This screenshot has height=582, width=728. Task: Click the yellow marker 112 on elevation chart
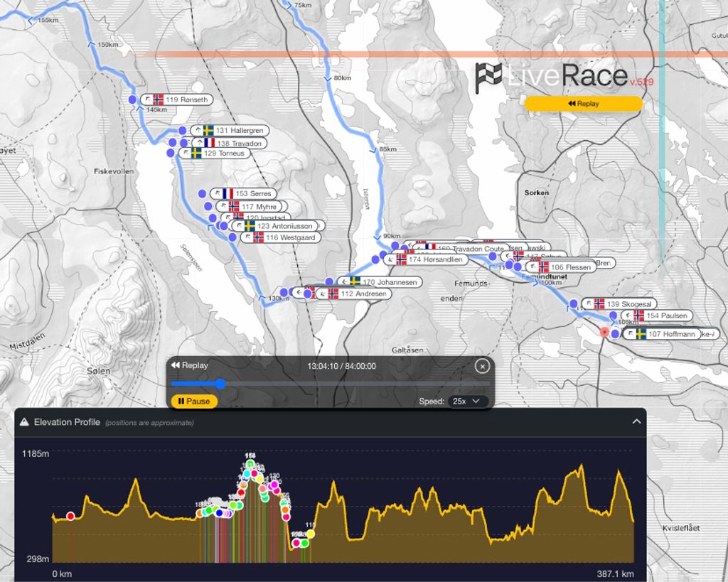point(310,534)
